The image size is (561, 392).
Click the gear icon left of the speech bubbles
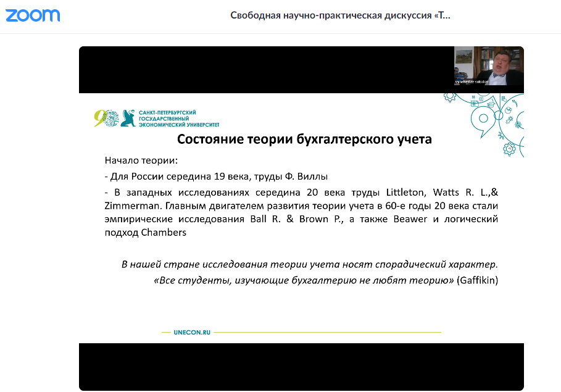click(x=450, y=98)
